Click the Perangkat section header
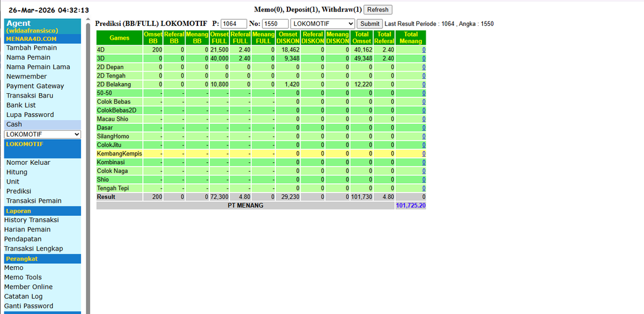Viewport: 644px width, 314px height. (x=43, y=259)
